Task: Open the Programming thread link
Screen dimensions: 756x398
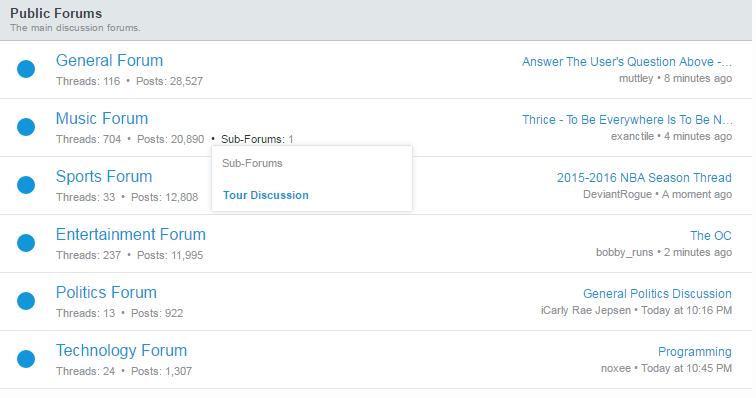Action: point(695,352)
